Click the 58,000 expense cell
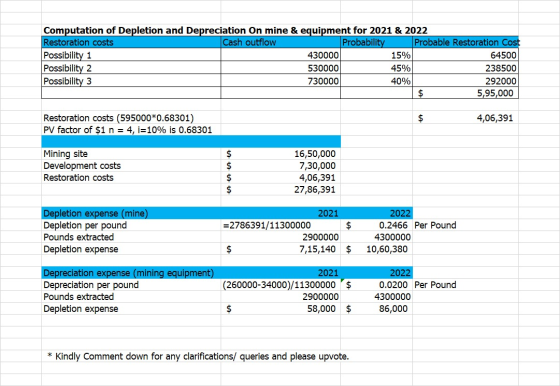 pyautogui.click(x=321, y=309)
